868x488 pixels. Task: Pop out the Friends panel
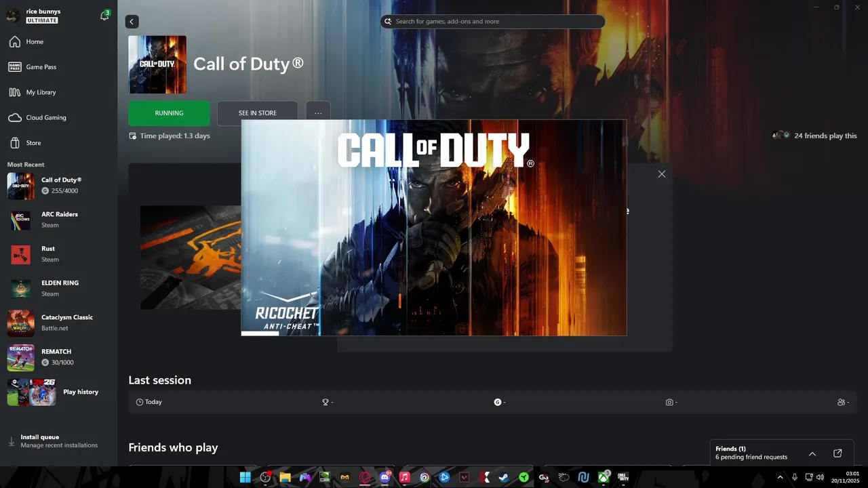pyautogui.click(x=837, y=453)
